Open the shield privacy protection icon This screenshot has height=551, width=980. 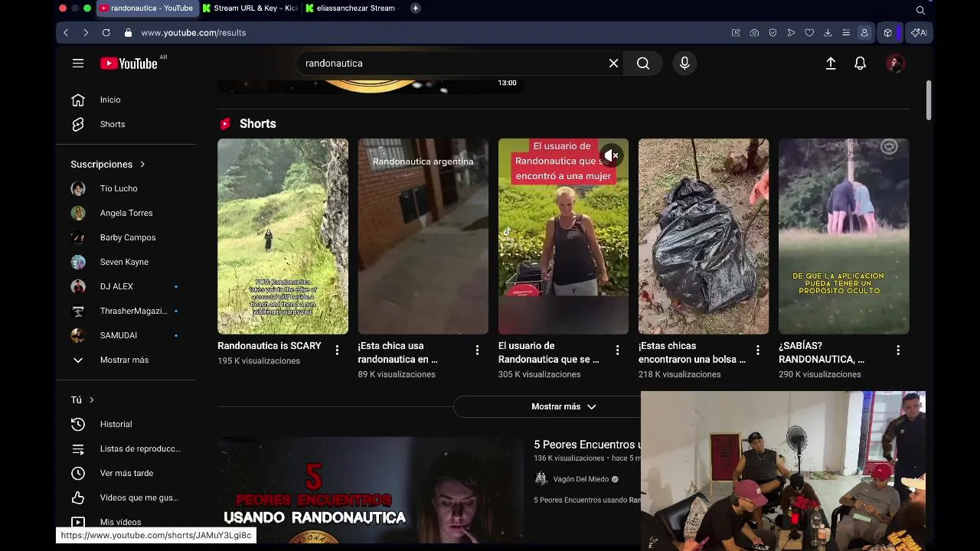[773, 33]
